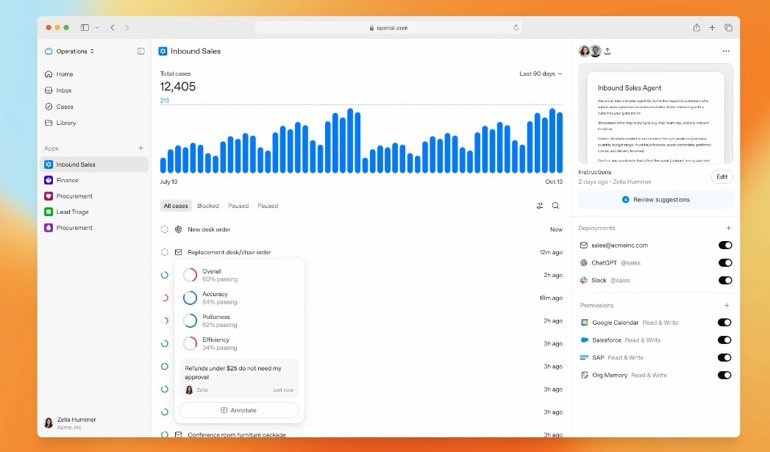Open Home in the sidebar

[x=64, y=74]
